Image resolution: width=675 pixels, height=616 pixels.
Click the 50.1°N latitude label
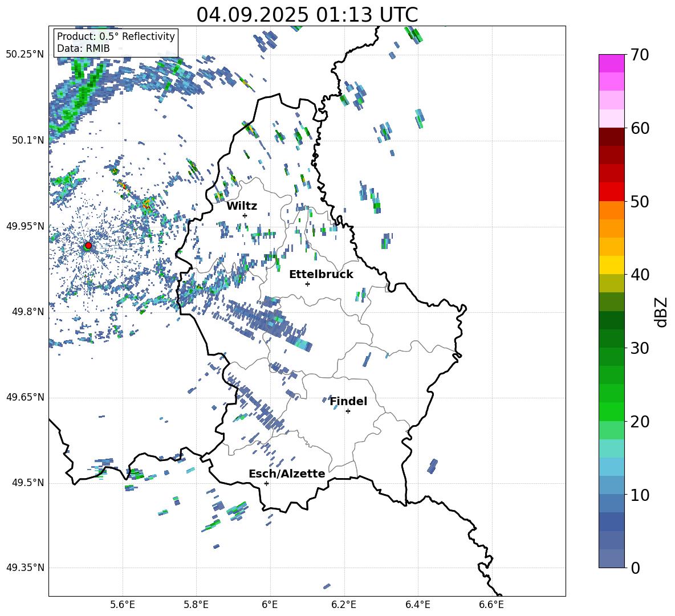[x=27, y=140]
